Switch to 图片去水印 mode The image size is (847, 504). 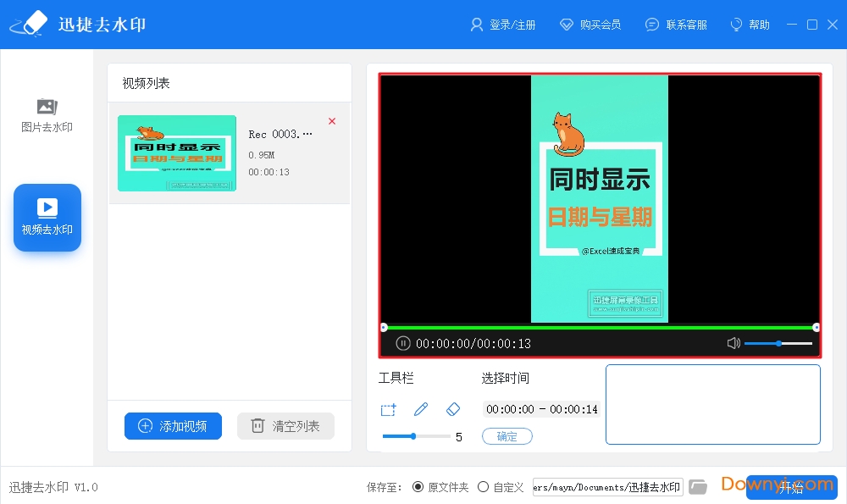coord(47,114)
